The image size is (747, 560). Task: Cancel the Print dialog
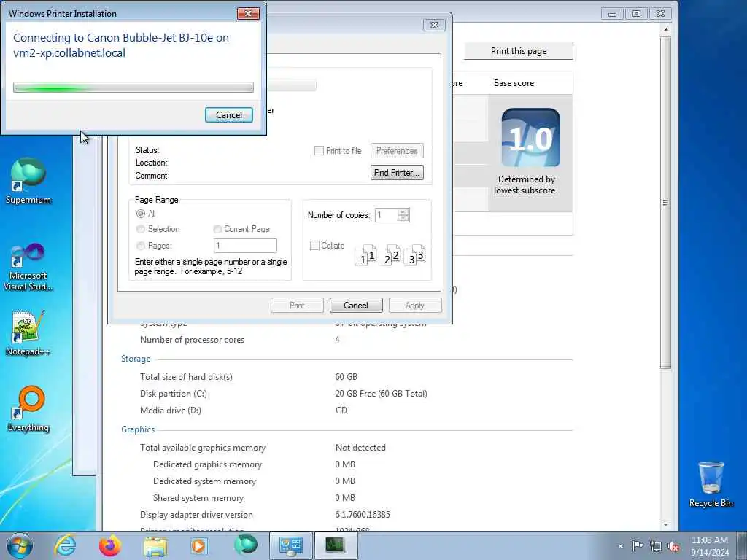pyautogui.click(x=356, y=306)
